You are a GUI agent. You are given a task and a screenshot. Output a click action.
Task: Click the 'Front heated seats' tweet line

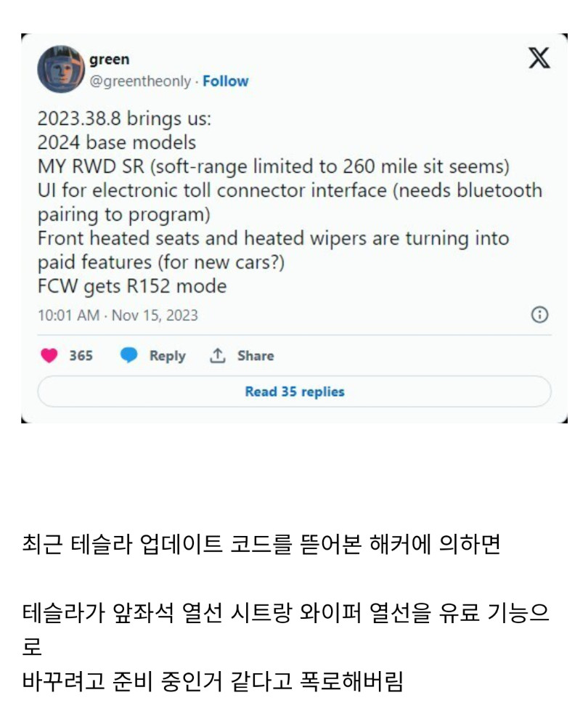[x=274, y=238]
